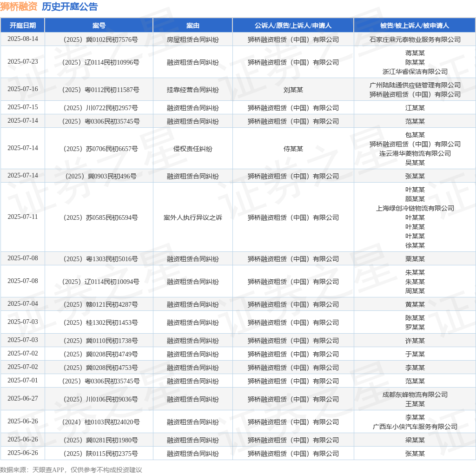Click the 被告/被上诉人/被申请人 column header
The width and height of the screenshot is (476, 474).
(415, 26)
